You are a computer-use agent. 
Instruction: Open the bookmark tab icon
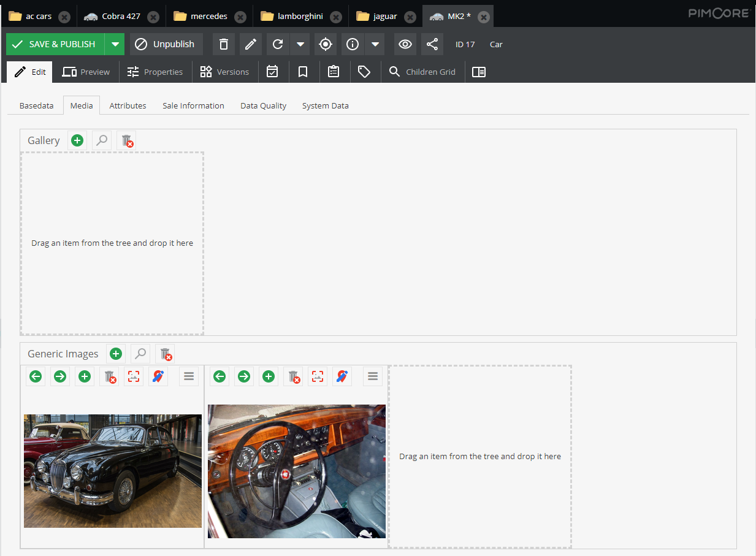point(303,72)
